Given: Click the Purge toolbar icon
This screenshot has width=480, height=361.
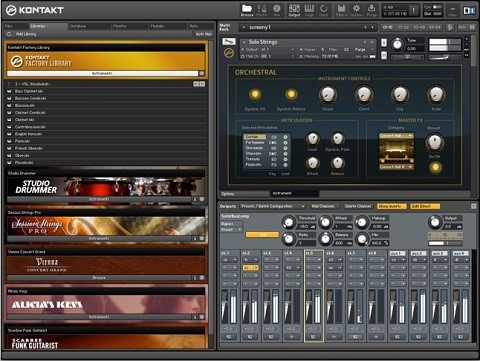Looking at the screenshot, I should pos(371,10).
